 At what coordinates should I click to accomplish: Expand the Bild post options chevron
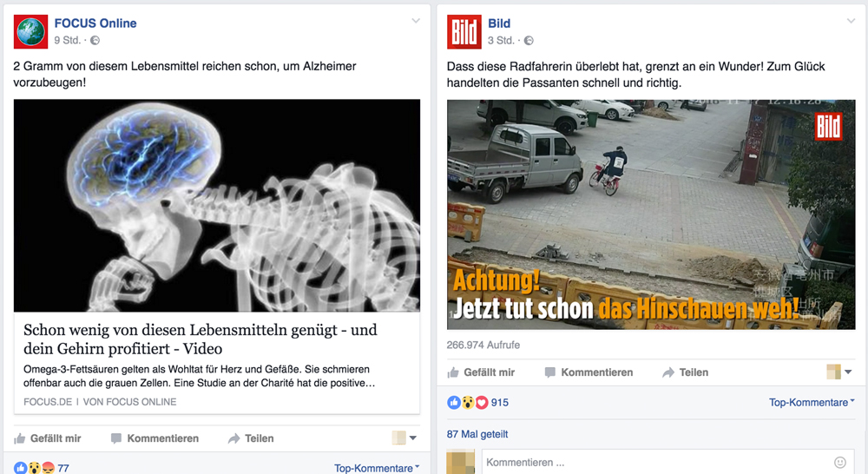851,21
